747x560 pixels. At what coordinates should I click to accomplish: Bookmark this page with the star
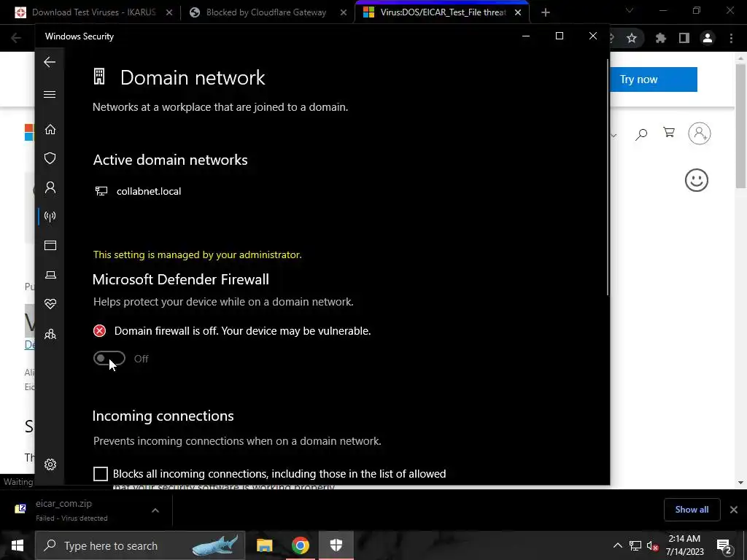coord(632,38)
